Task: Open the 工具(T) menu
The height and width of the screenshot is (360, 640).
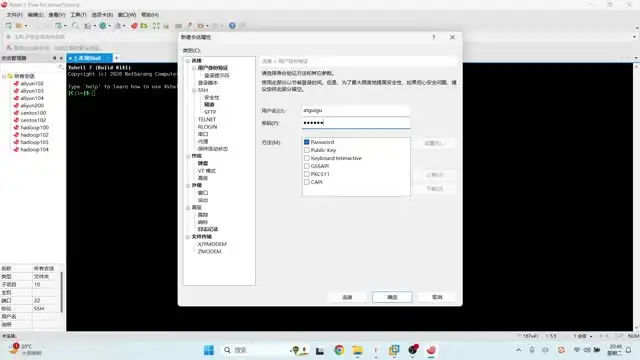Action: [78, 15]
